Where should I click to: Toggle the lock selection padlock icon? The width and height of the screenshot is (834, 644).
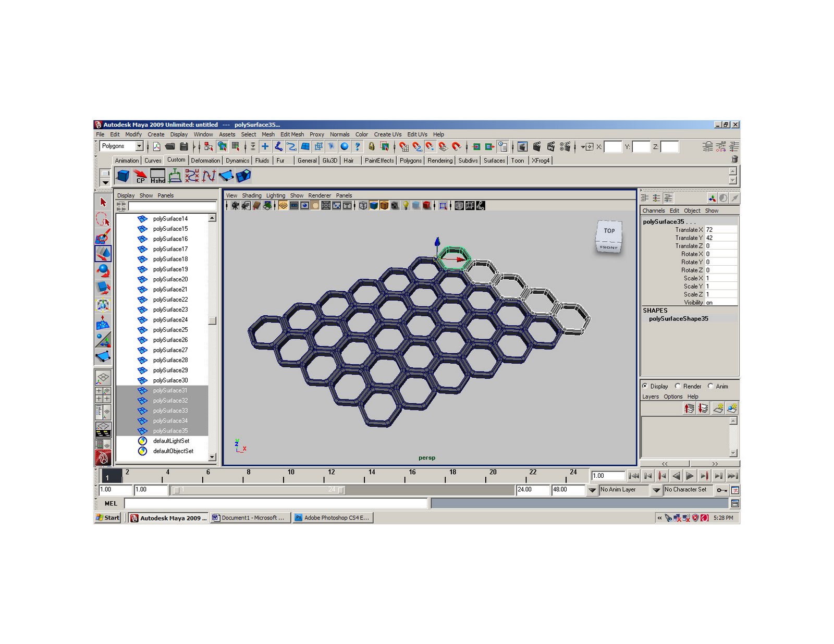point(371,146)
